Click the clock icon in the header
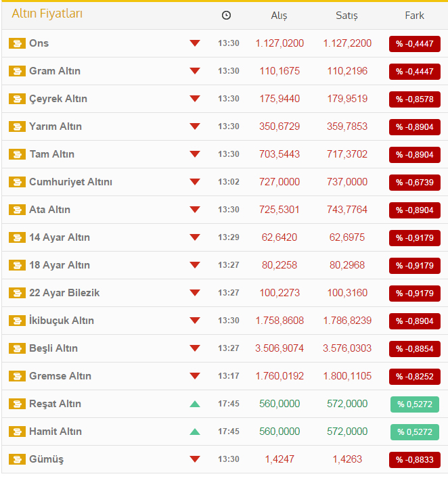 point(226,16)
